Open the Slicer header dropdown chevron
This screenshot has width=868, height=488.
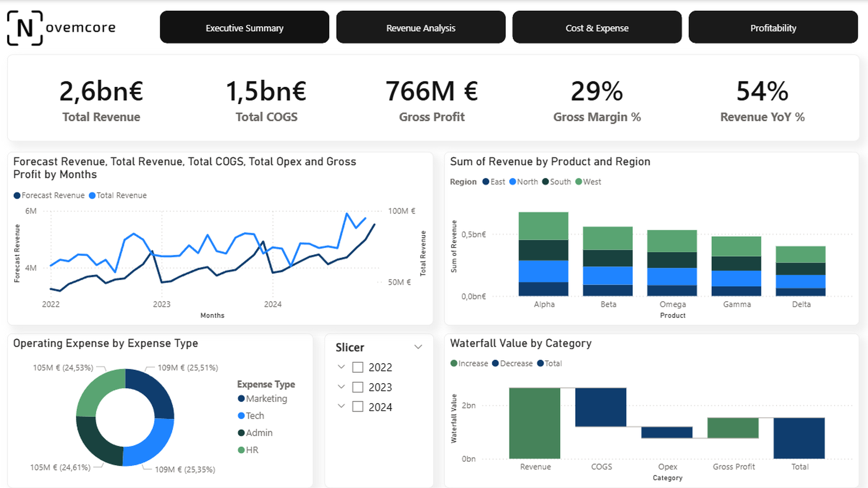[x=418, y=347]
